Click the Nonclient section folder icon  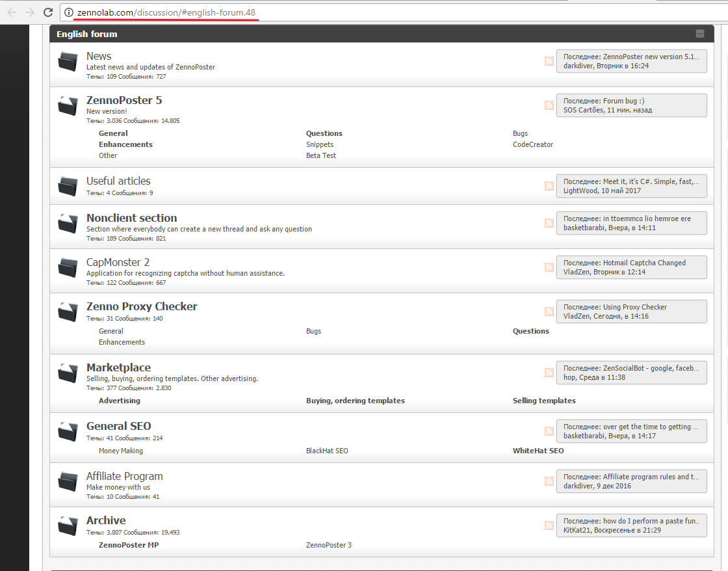click(68, 224)
